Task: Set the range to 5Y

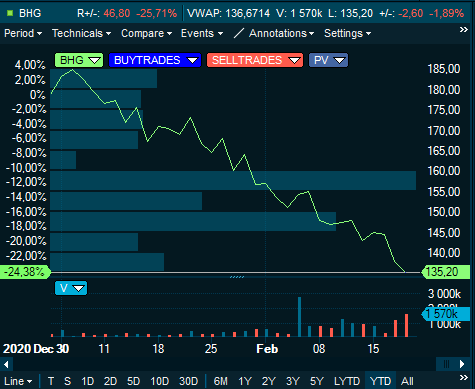Action: coord(317,381)
